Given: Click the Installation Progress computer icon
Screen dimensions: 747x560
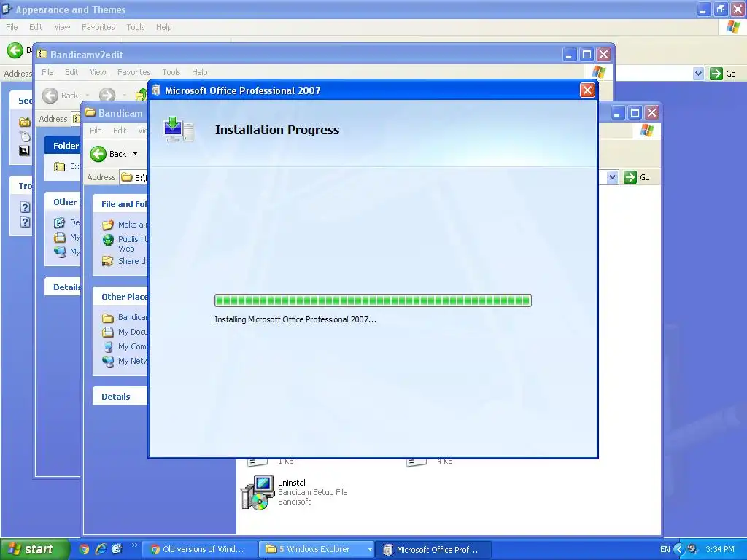Looking at the screenshot, I should pyautogui.click(x=178, y=129).
